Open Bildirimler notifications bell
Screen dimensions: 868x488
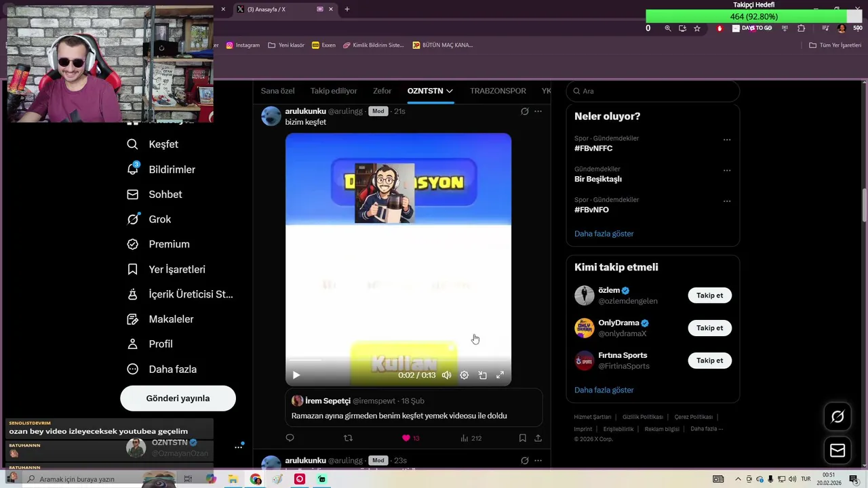tap(161, 169)
